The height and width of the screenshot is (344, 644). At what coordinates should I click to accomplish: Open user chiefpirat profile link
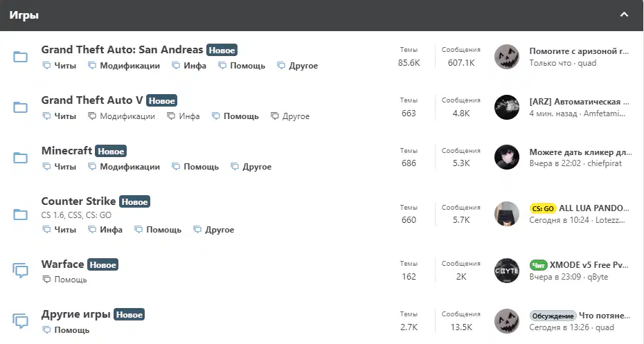tap(605, 163)
